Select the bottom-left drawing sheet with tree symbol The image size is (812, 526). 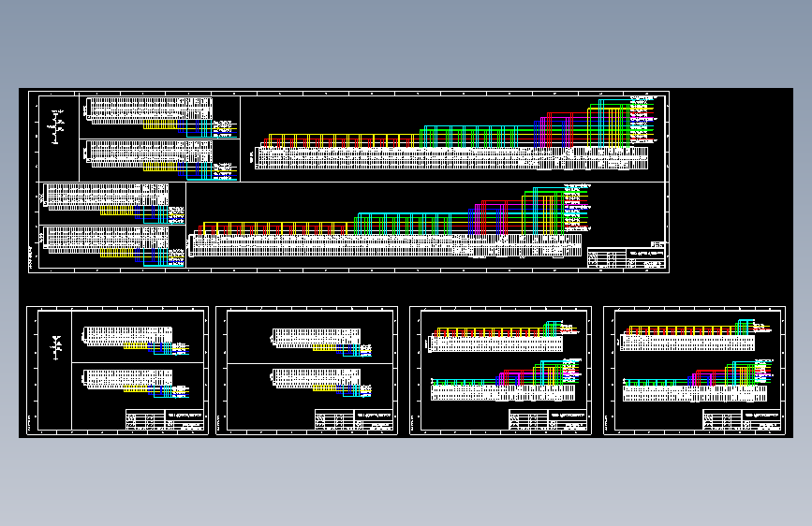coord(118,371)
